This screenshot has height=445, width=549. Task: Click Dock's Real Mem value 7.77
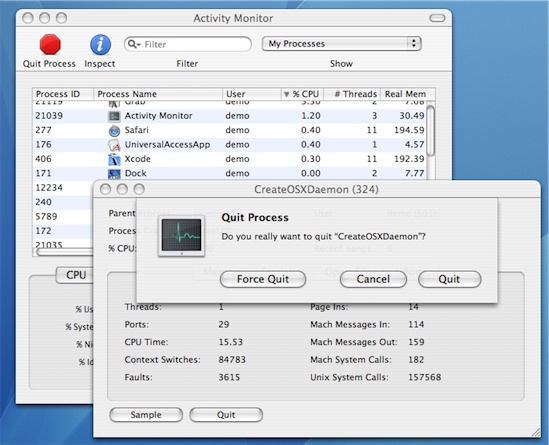[x=415, y=173]
